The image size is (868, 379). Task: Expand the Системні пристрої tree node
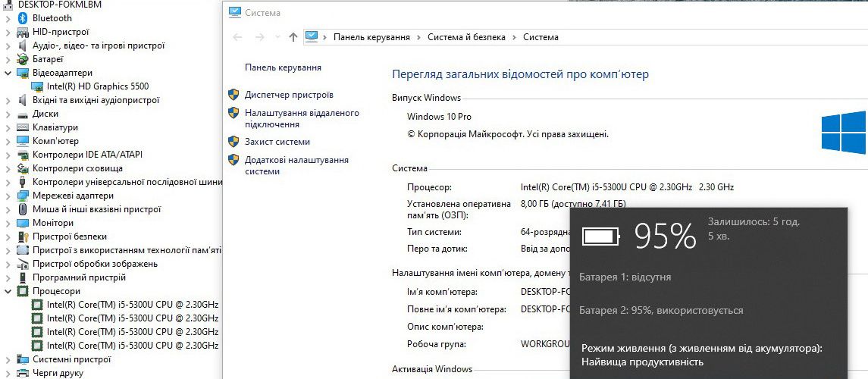point(8,359)
